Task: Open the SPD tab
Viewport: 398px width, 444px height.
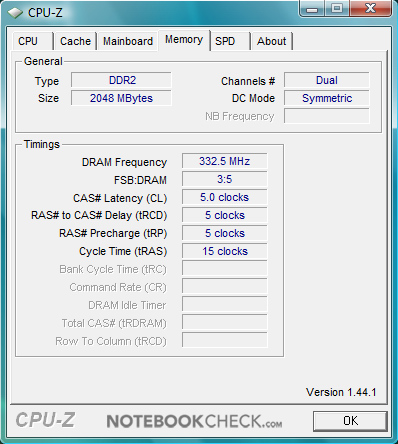Action: 230,41
